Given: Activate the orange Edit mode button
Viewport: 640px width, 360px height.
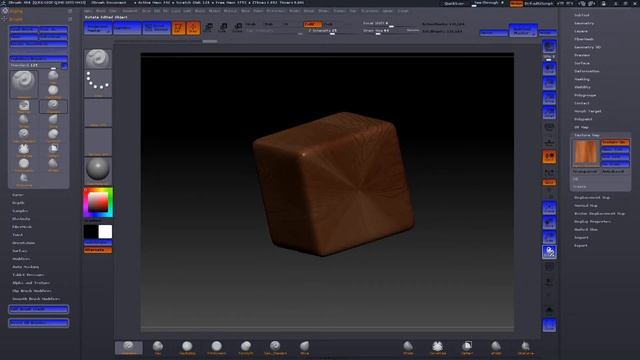Looking at the screenshot, I should pyautogui.click(x=178, y=28).
